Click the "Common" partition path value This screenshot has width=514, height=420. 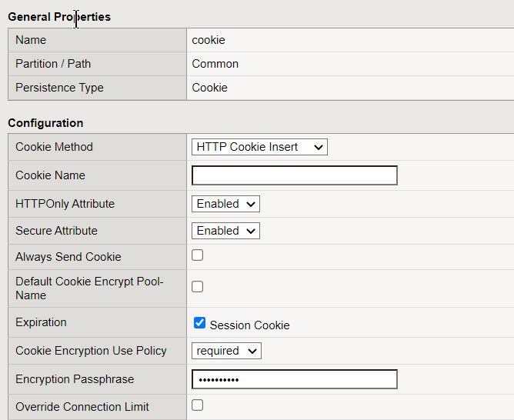215,64
